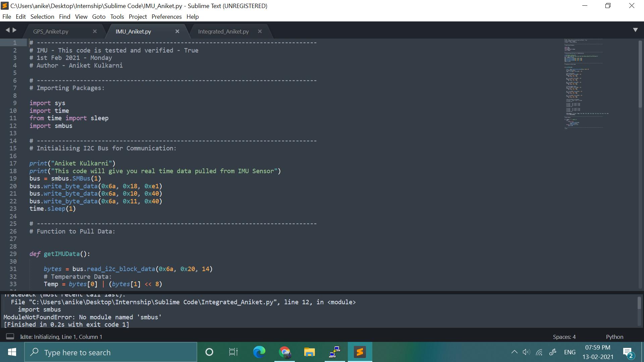Click the Cortana circle icon
Image resolution: width=644 pixels, height=362 pixels.
tap(209, 352)
